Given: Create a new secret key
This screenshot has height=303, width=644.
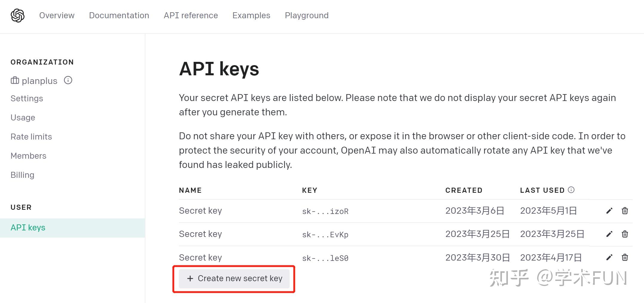Looking at the screenshot, I should pyautogui.click(x=234, y=278).
